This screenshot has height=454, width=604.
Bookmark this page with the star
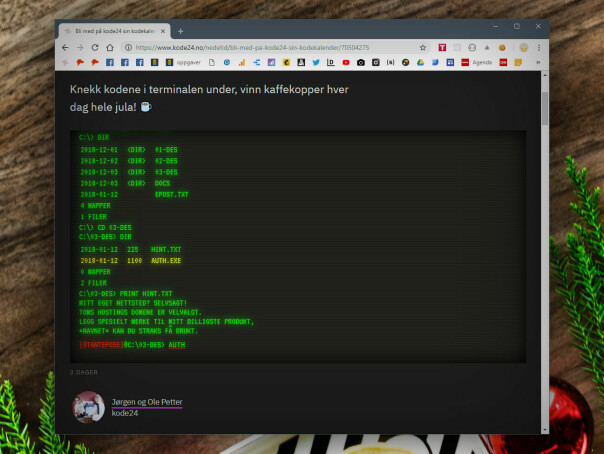point(423,47)
